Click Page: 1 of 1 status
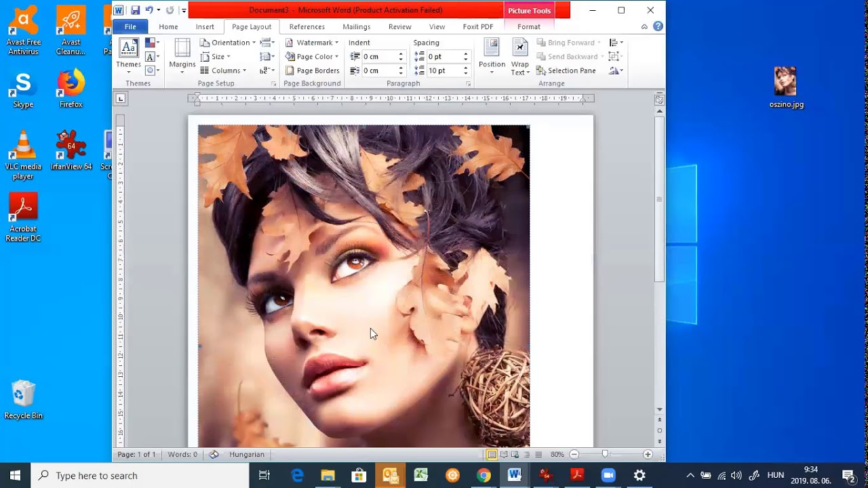Image resolution: width=868 pixels, height=488 pixels. (136, 454)
